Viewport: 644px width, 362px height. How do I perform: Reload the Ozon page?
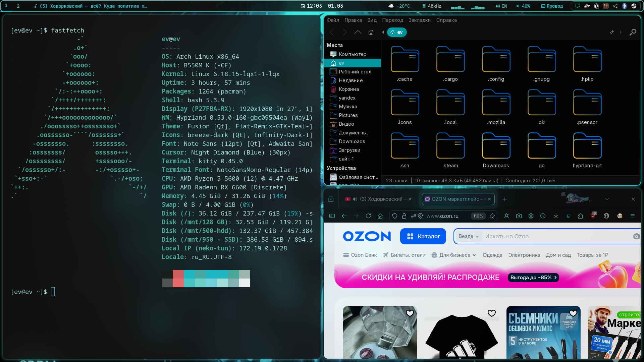[368, 216]
